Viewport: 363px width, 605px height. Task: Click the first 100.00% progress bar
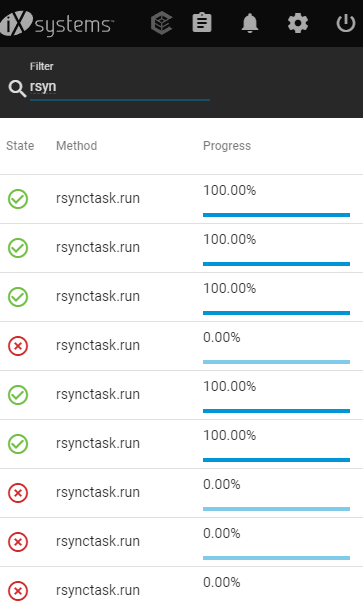[276, 215]
